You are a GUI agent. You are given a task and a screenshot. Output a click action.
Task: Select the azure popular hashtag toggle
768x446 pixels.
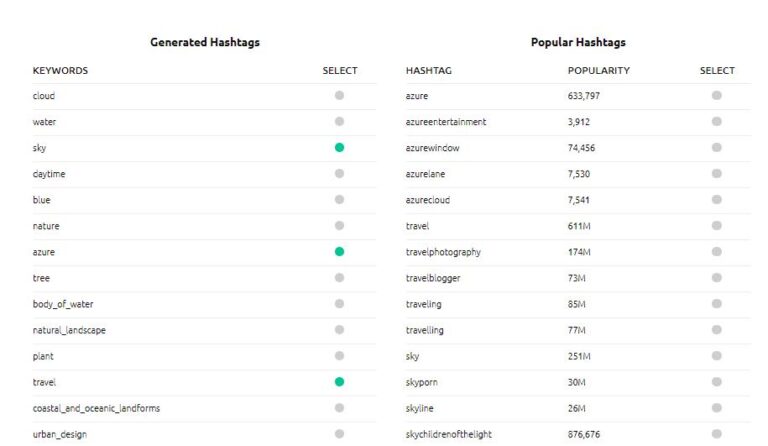point(717,96)
